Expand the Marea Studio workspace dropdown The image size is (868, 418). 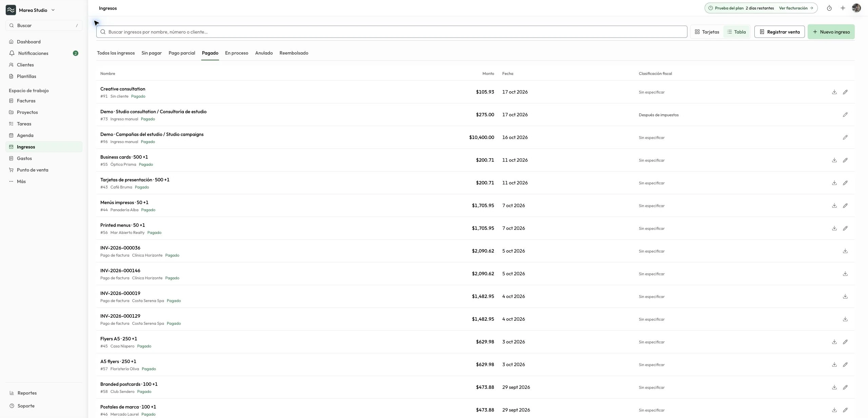(x=31, y=10)
